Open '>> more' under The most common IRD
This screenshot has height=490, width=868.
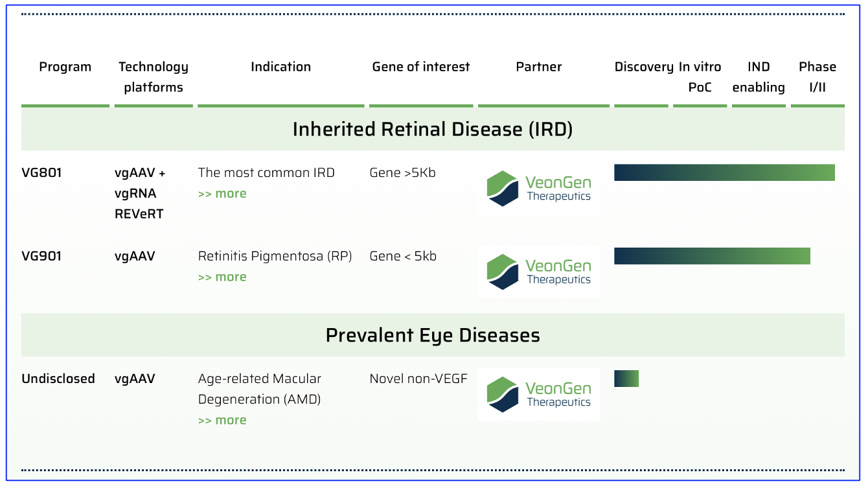coord(222,194)
